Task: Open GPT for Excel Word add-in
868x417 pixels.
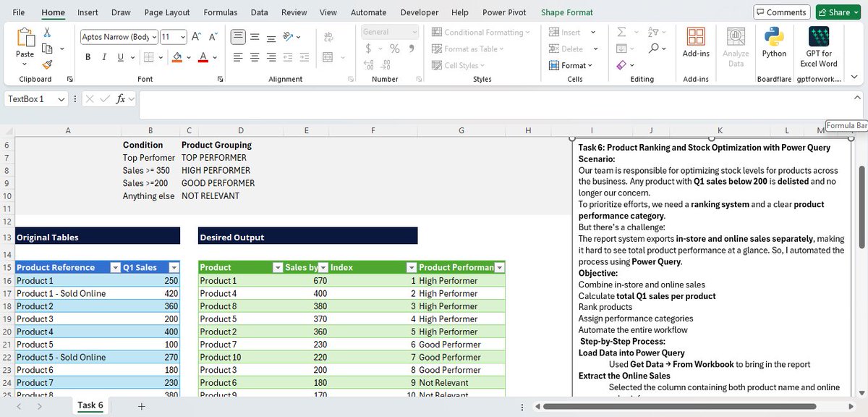Action: click(x=819, y=47)
